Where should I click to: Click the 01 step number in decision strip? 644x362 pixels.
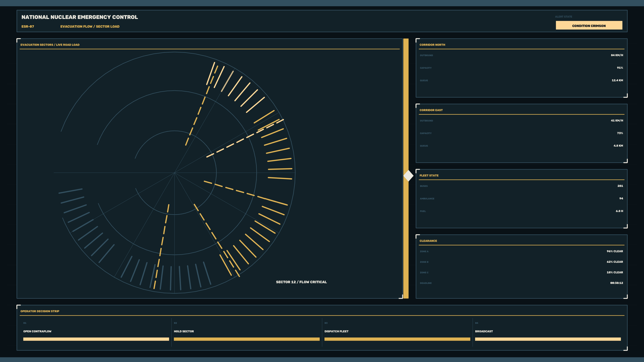click(x=25, y=323)
